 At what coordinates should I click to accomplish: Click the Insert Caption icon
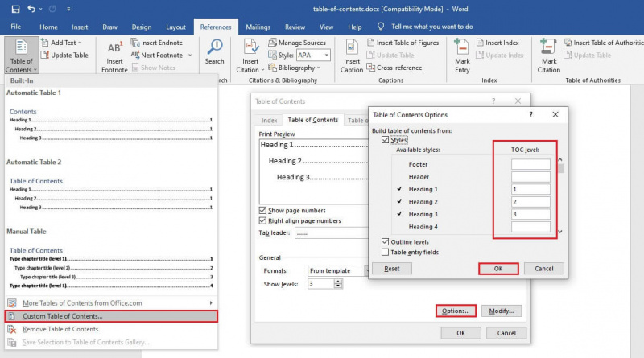(x=352, y=47)
